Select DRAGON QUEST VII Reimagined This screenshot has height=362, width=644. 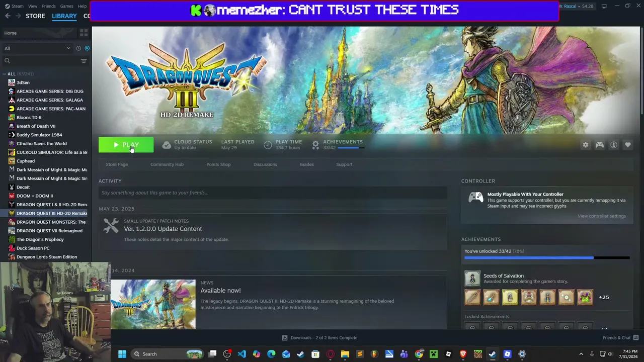[49, 231]
